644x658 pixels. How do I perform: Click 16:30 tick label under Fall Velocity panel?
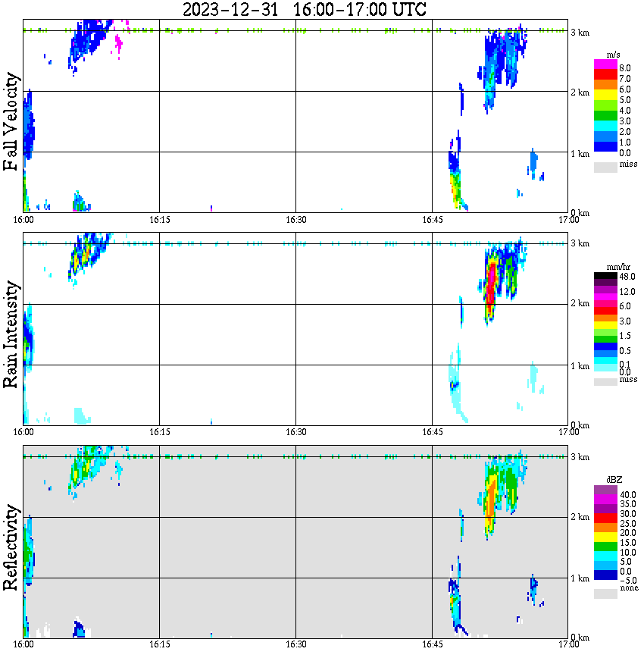point(296,220)
